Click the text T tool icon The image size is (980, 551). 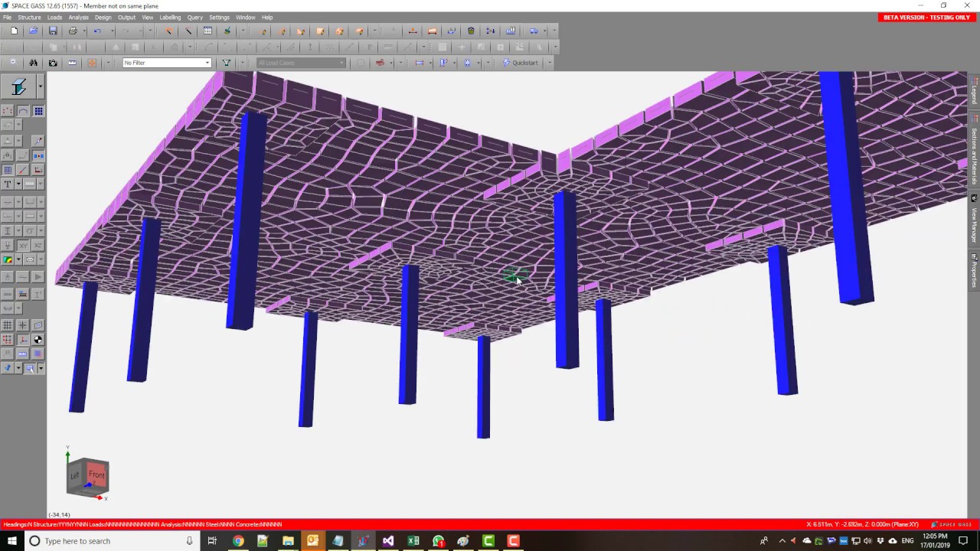tap(8, 184)
